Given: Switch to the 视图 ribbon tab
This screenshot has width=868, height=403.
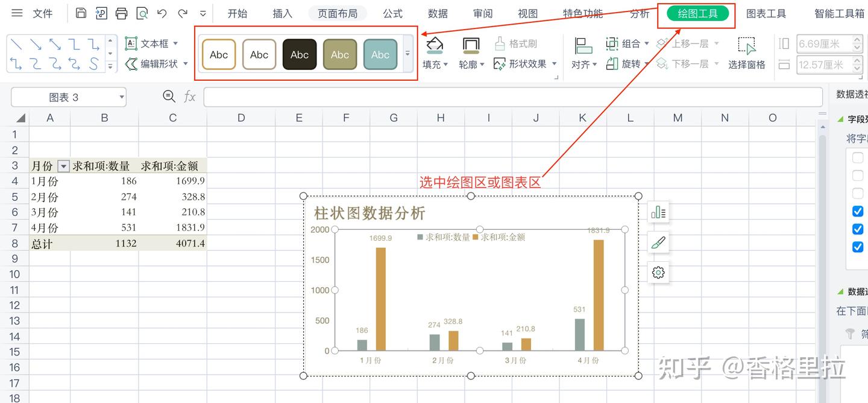Looking at the screenshot, I should click(x=527, y=13).
